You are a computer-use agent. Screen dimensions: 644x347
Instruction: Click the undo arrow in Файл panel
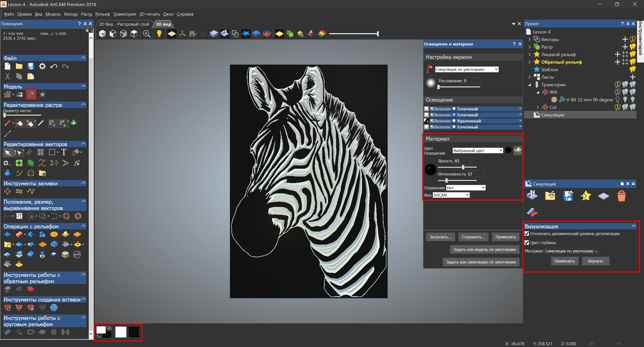tap(54, 66)
